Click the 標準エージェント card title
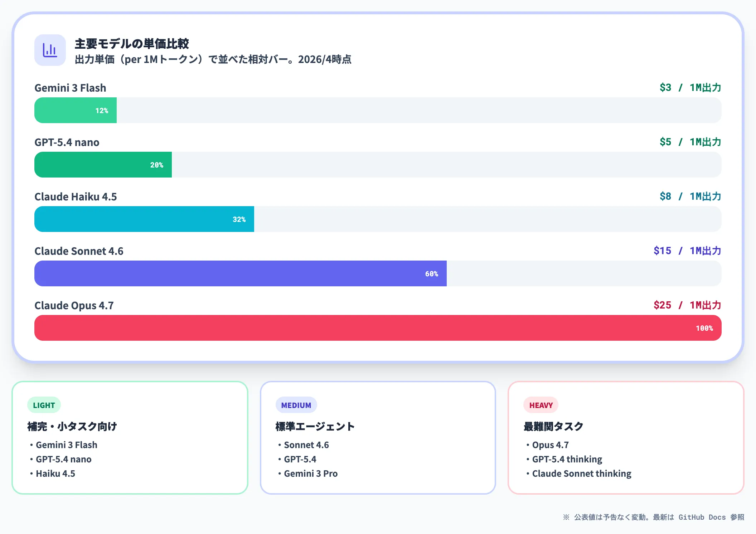Viewport: 756px width, 534px height. [x=315, y=426]
